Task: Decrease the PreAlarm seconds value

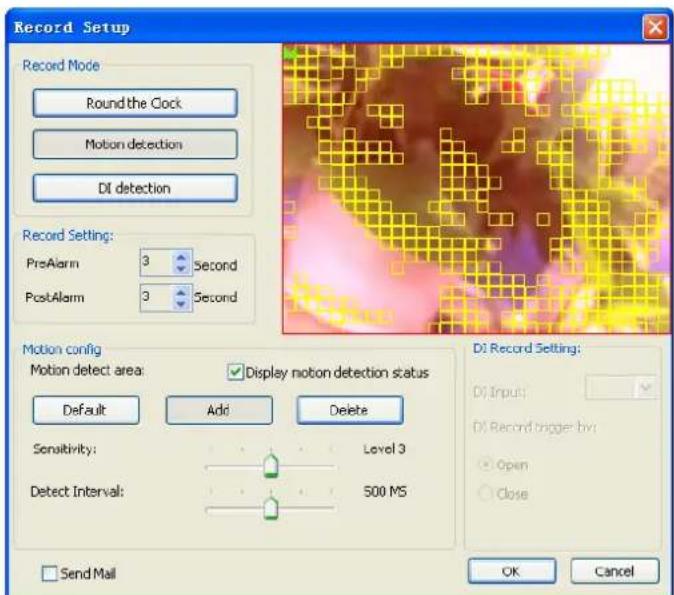Action: coord(181,268)
